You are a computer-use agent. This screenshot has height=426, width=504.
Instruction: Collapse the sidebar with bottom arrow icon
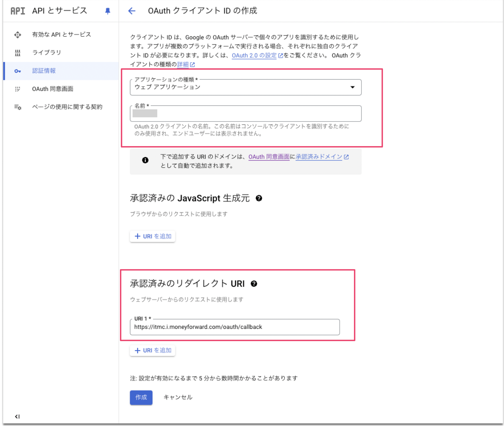(x=17, y=416)
